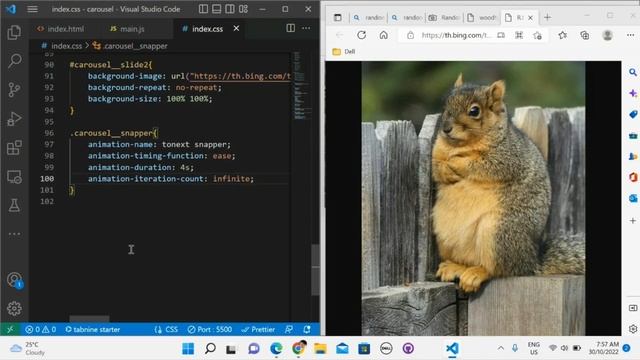Toggle the bottom panel layout
This screenshot has height=360, width=640.
click(x=217, y=9)
